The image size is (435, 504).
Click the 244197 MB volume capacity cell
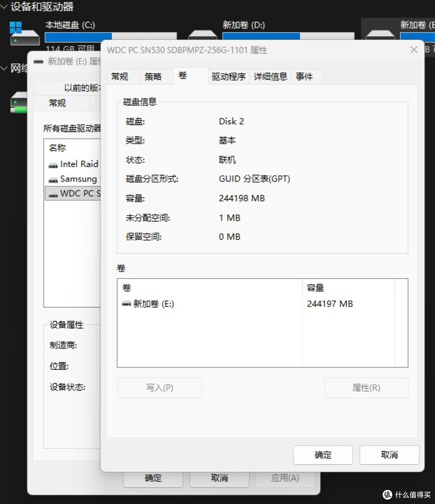(330, 304)
